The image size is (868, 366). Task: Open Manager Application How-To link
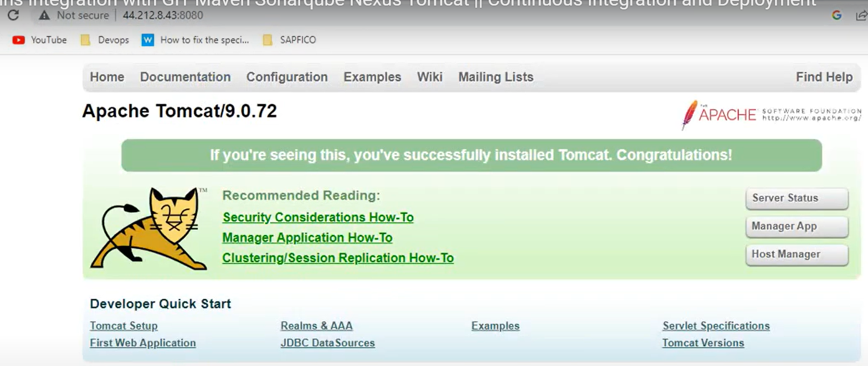coord(307,238)
